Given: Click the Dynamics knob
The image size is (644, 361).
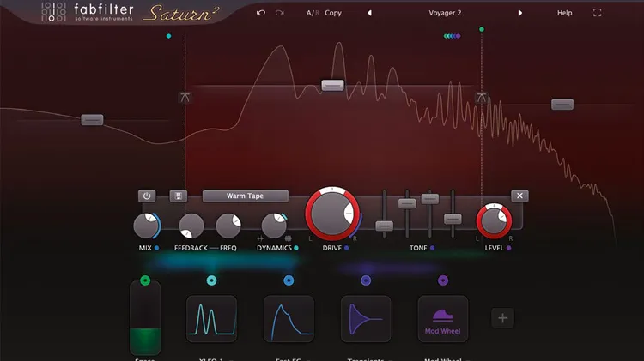Looking at the screenshot, I should coord(274,226).
